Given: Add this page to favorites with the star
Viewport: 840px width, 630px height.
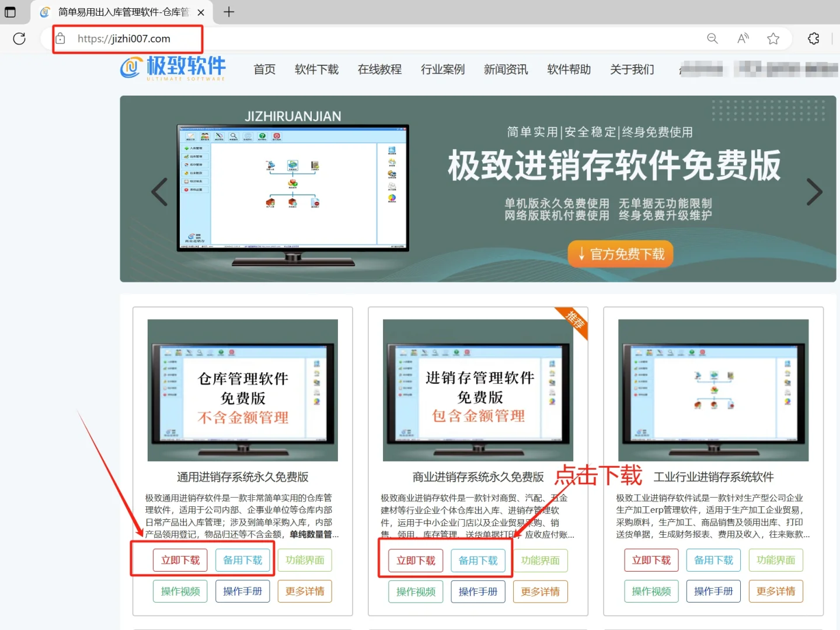Looking at the screenshot, I should coord(773,38).
